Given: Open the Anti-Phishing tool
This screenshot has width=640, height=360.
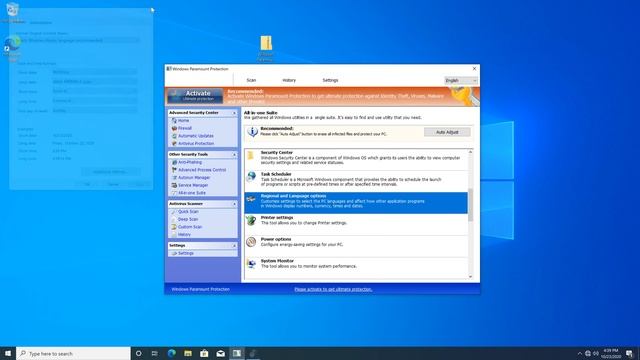Looking at the screenshot, I should tap(190, 162).
